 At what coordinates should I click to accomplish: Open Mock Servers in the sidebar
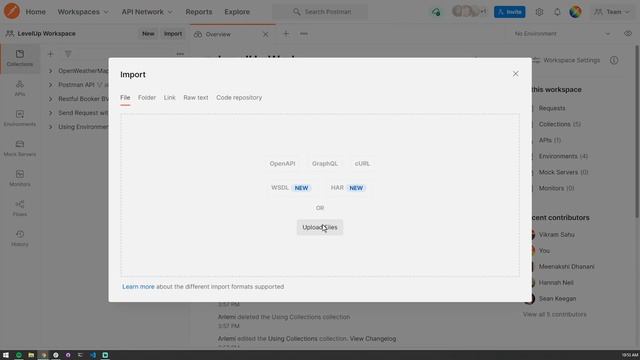pos(20,148)
